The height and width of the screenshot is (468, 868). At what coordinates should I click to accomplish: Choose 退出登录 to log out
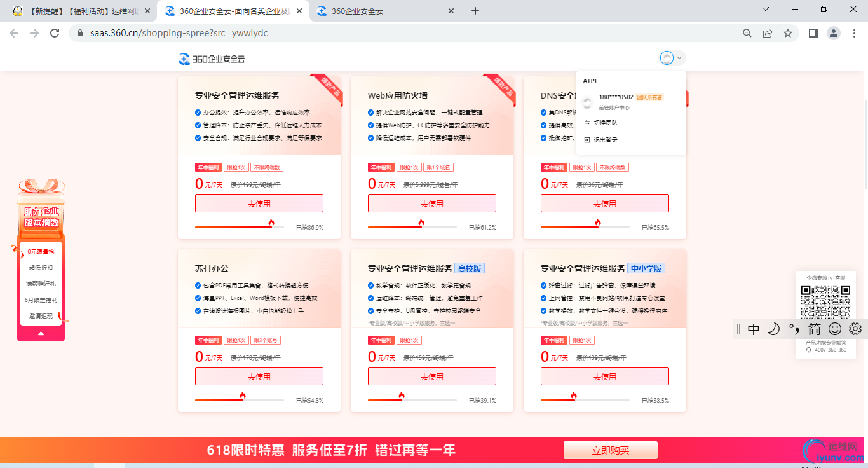[x=606, y=140]
